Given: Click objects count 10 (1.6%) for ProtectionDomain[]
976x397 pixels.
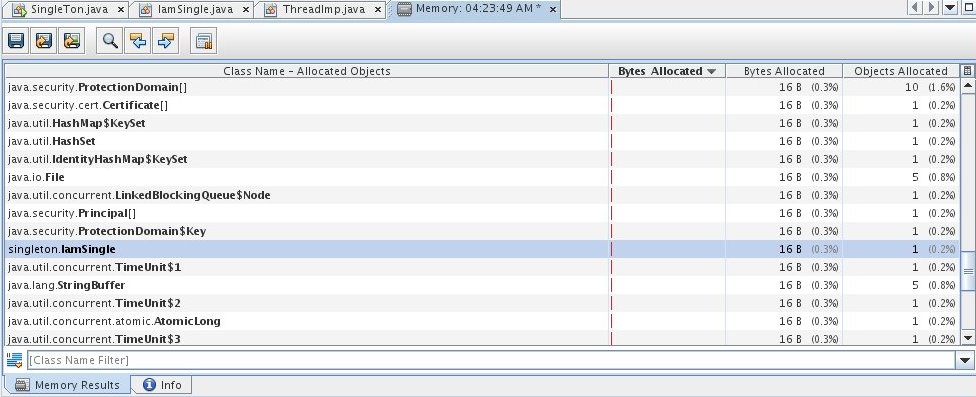Looking at the screenshot, I should coord(930,87).
